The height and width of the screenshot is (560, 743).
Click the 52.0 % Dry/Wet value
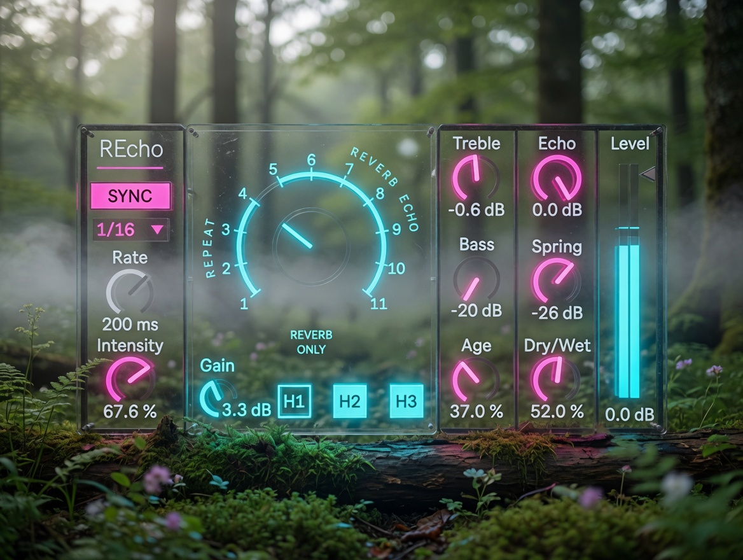[x=557, y=412]
